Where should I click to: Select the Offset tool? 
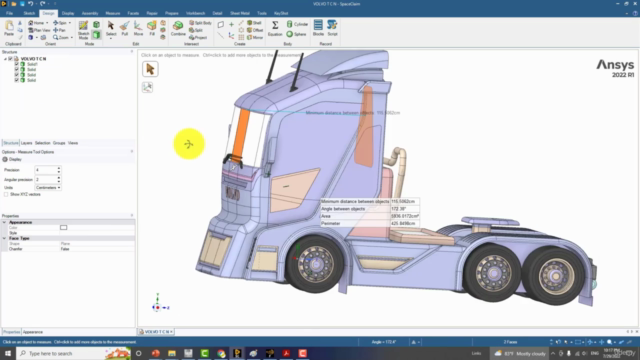pyautogui.click(x=255, y=30)
